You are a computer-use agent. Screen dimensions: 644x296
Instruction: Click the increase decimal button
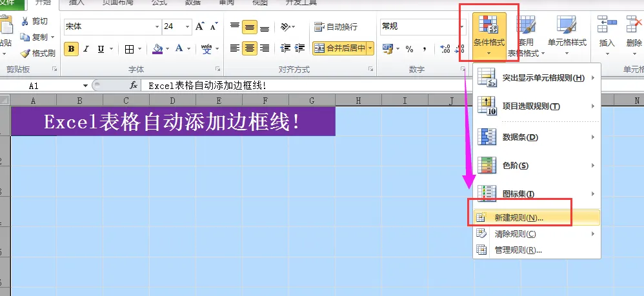445,49
